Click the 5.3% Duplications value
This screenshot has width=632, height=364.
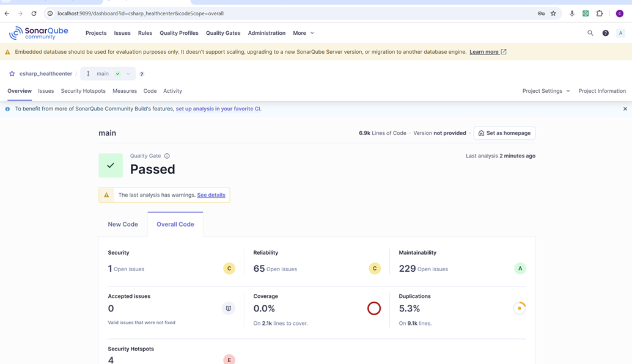[x=409, y=308]
